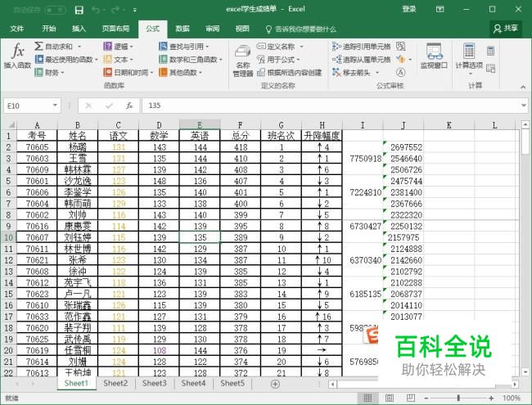Click the Error Checking icon
The image size is (532, 405).
[x=400, y=60]
